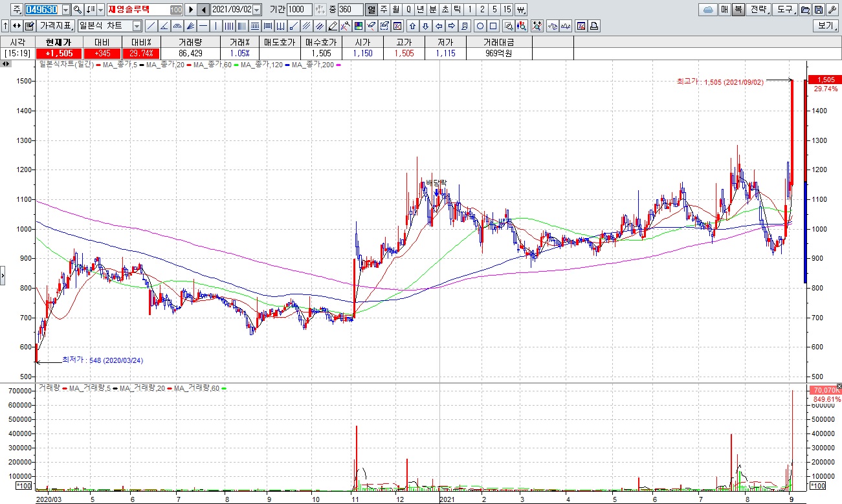Select the 1 interval button
This screenshot has height=504, width=842.
470,10
